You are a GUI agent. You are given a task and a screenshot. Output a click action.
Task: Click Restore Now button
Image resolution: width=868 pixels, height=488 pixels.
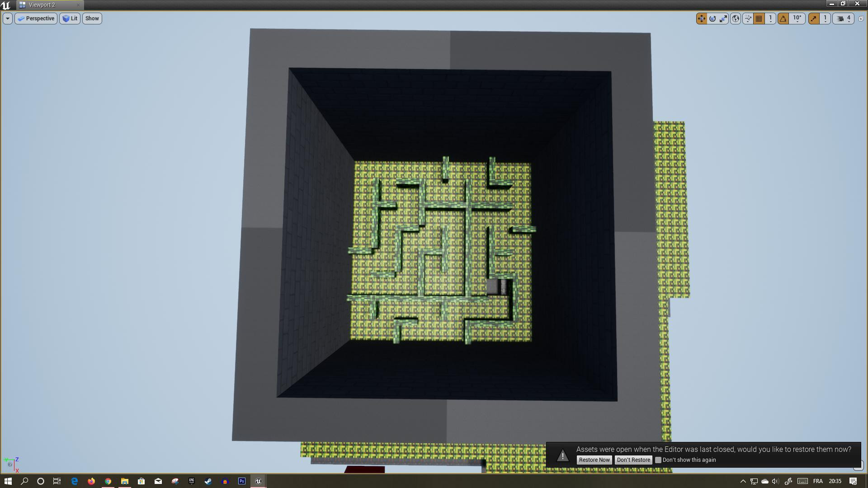[x=594, y=460]
